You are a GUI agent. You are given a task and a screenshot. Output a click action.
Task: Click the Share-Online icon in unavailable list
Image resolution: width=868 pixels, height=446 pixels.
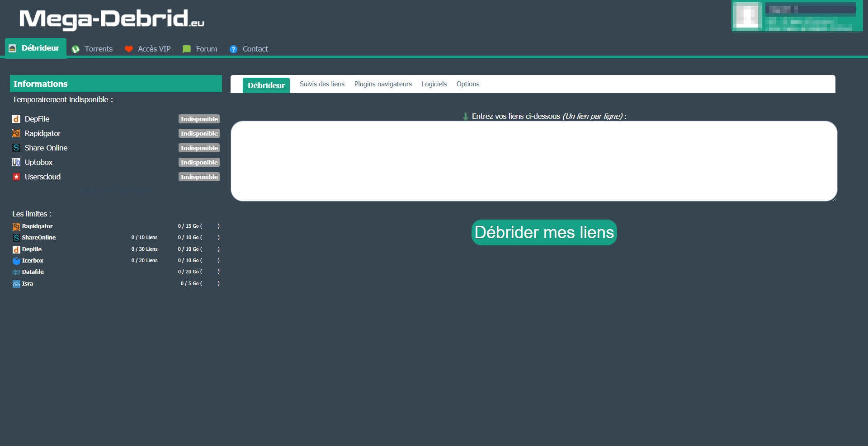[16, 148]
